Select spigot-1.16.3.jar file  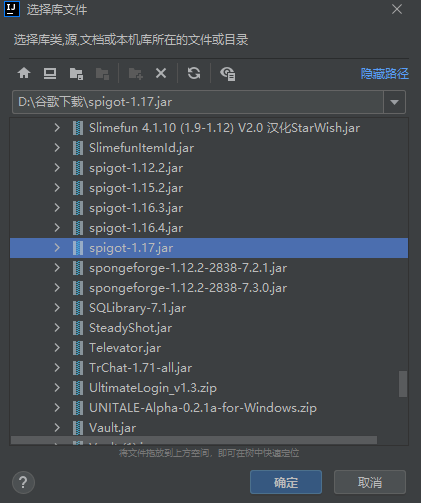click(x=136, y=208)
